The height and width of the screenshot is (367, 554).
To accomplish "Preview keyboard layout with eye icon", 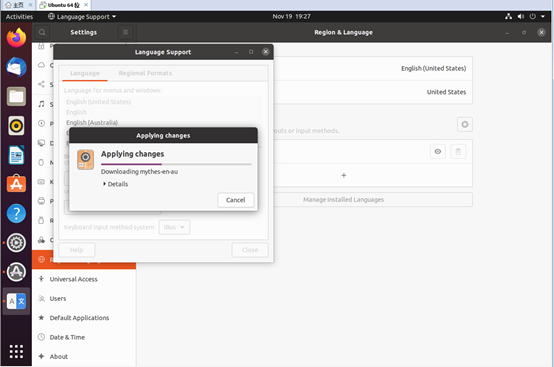I will pos(438,152).
